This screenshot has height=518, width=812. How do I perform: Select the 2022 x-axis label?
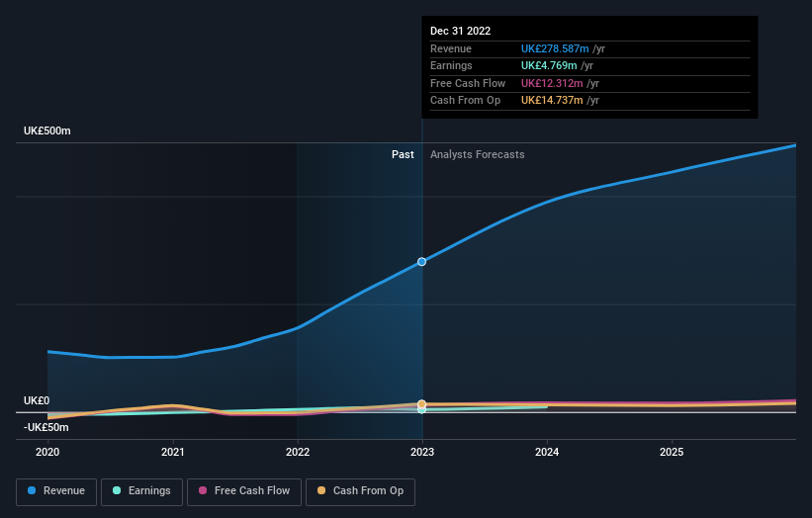[x=298, y=452]
